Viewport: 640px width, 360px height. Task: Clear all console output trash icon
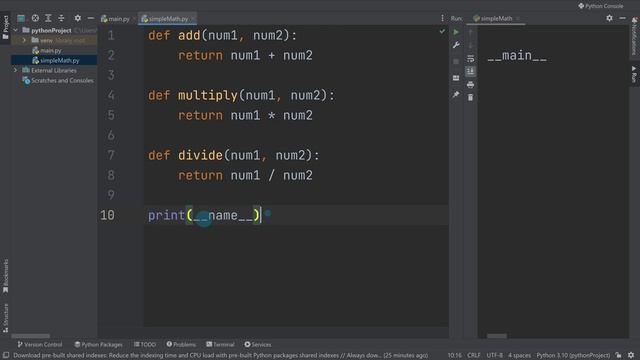[471, 98]
